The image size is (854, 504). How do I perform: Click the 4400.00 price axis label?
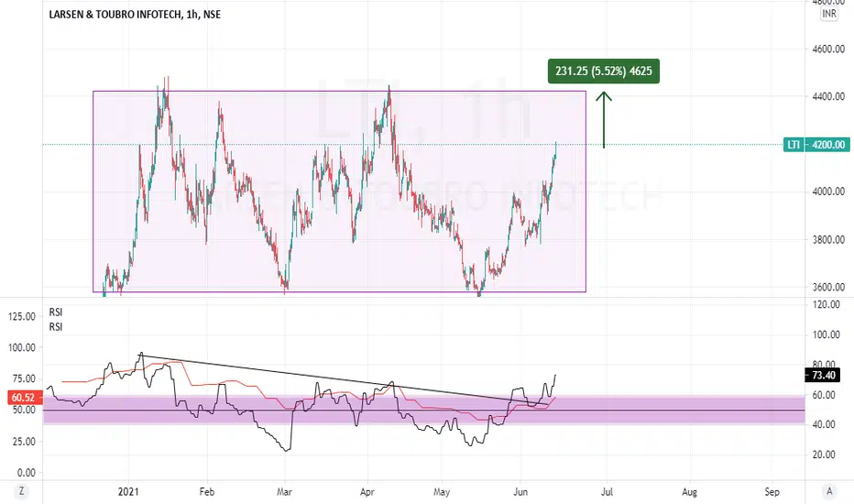[828, 96]
